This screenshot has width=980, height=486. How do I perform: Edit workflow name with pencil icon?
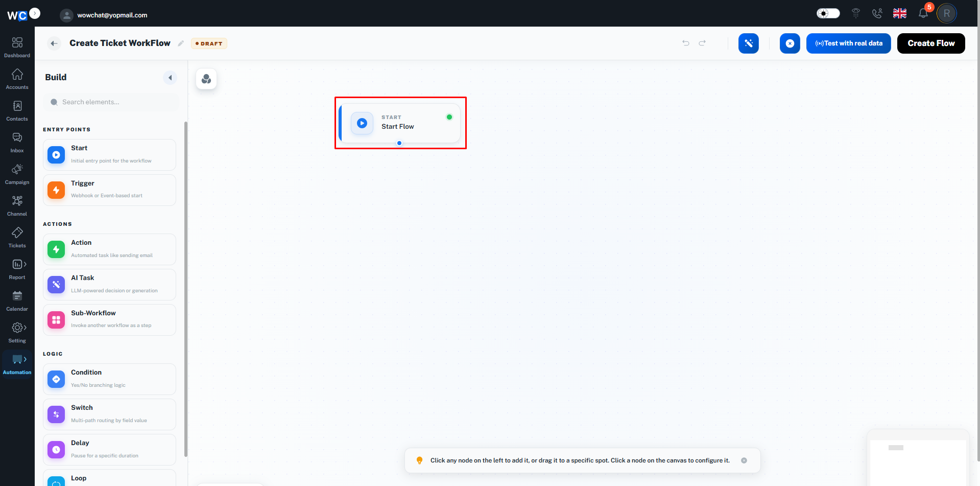tap(181, 43)
